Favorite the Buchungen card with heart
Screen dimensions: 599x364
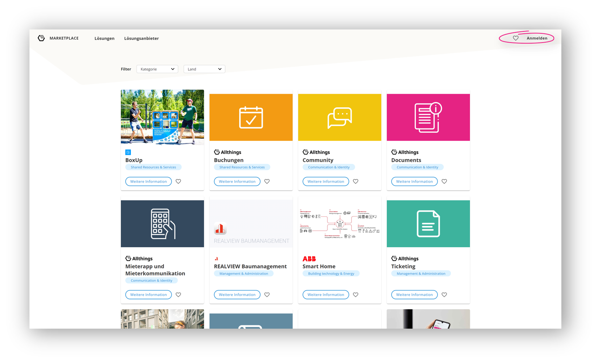267,181
